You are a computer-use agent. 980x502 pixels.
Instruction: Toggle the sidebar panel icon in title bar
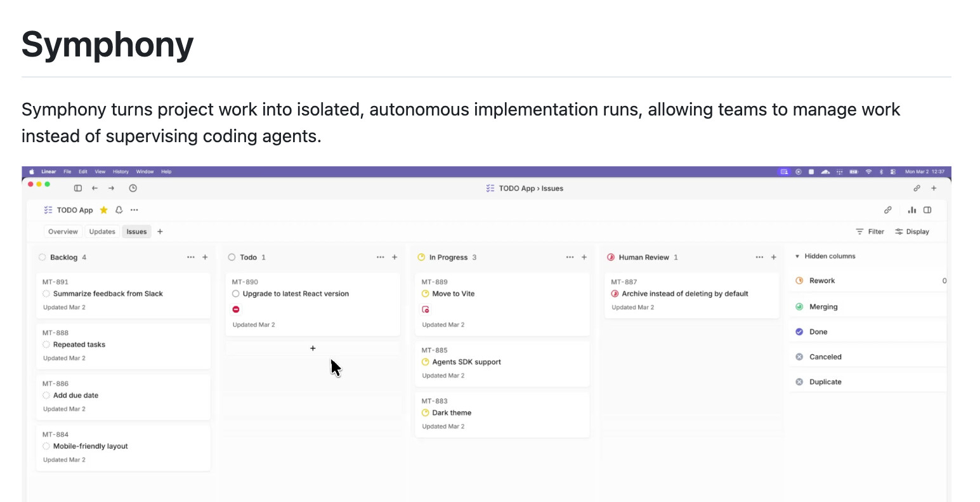coord(78,188)
